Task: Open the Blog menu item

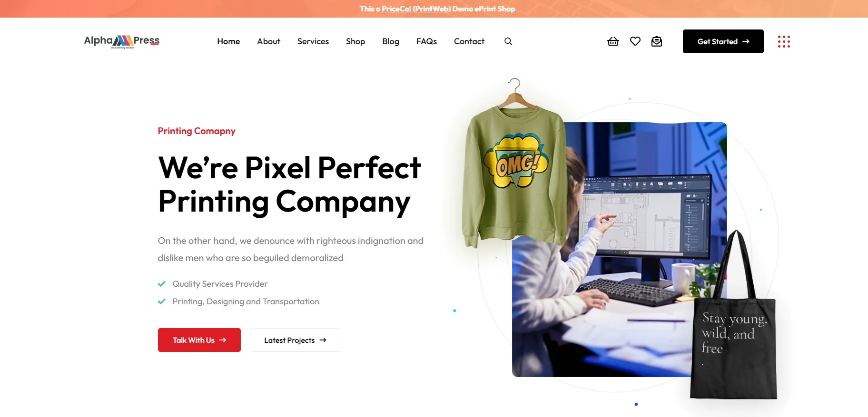Action: point(391,41)
